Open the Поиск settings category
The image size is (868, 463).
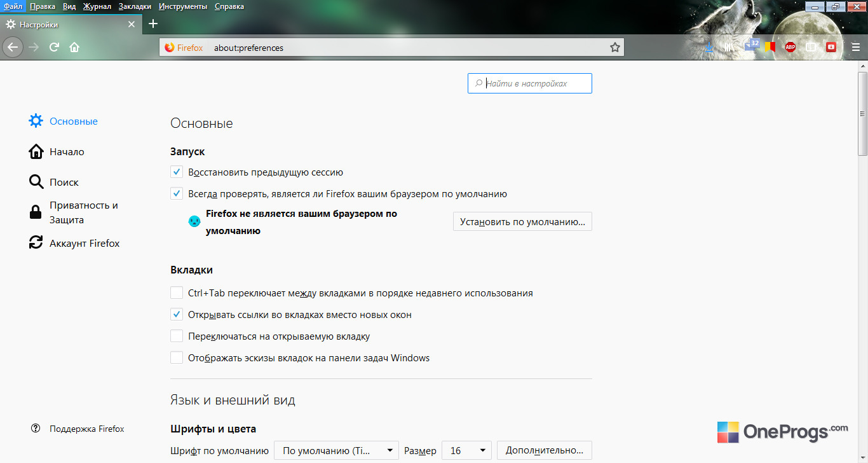54,182
